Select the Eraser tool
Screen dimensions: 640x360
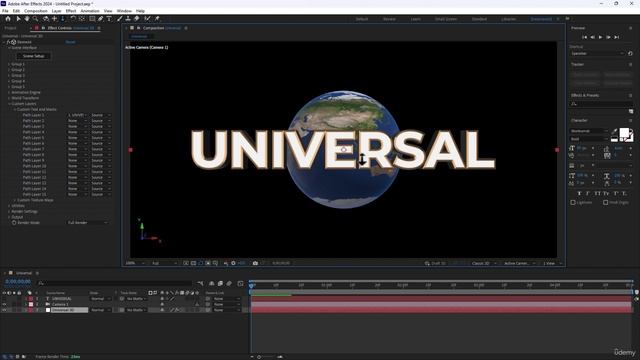pos(137,19)
